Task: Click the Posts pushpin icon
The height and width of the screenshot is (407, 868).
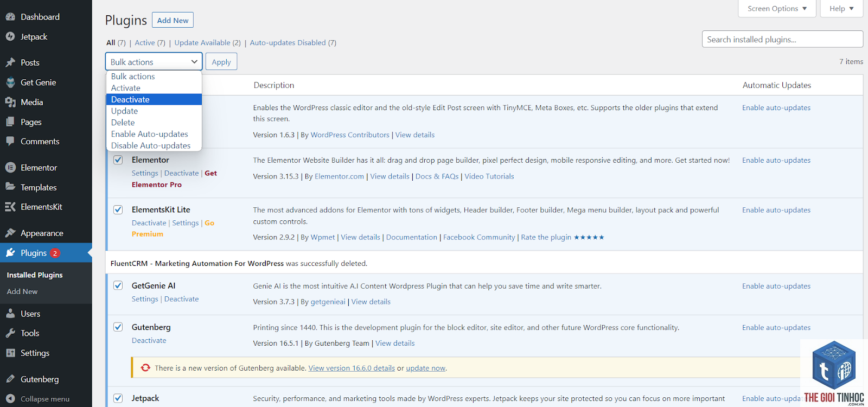Action: click(10, 62)
